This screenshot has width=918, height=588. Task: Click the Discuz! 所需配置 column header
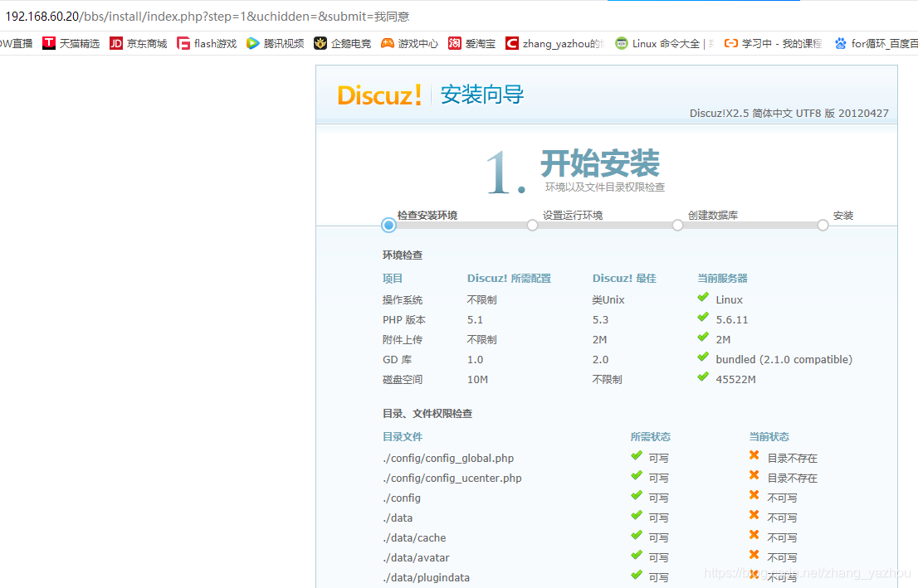510,279
